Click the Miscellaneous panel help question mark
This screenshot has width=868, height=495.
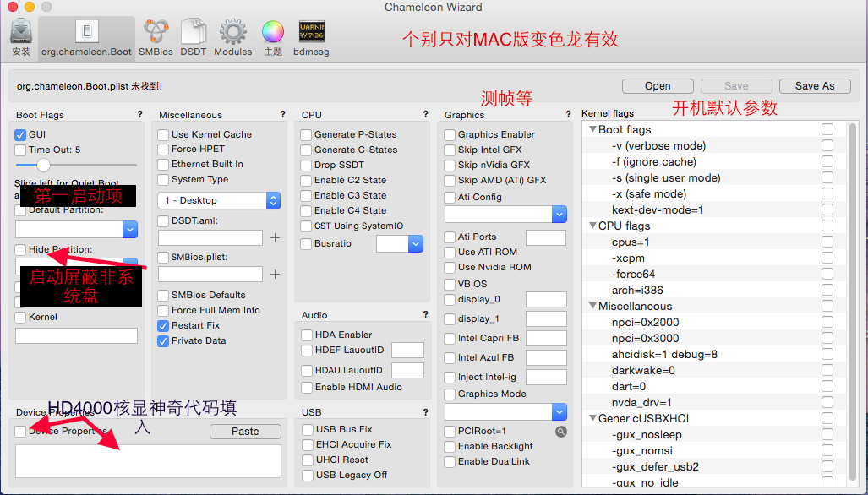(x=282, y=115)
